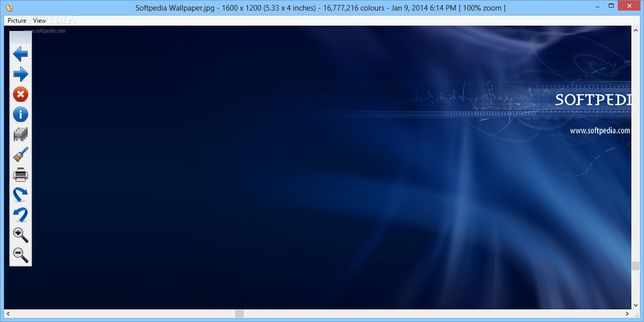Maximize the picture viewer window
This screenshot has width=644, height=322.
(611, 6)
